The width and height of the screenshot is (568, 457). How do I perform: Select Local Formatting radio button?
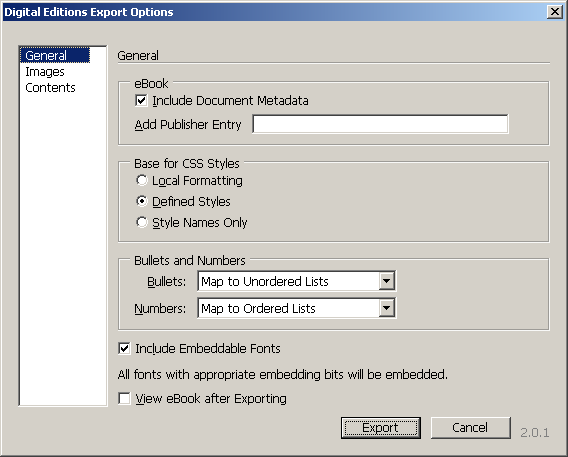pyautogui.click(x=142, y=180)
